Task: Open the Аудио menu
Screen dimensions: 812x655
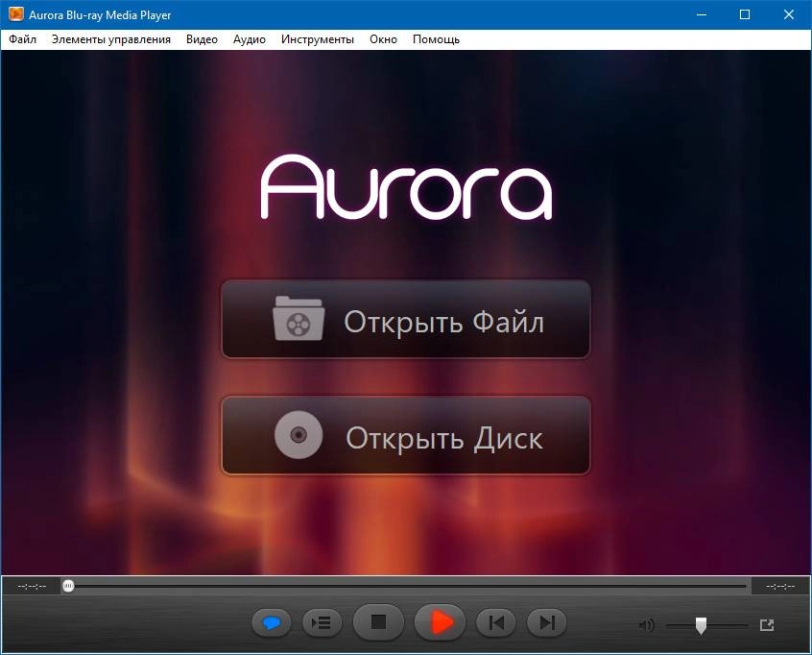Action: 250,39
